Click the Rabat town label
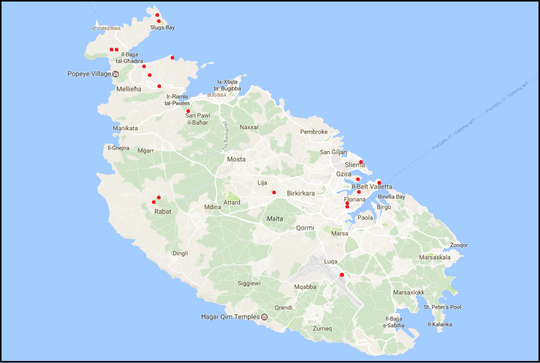The height and width of the screenshot is (363, 540). pyautogui.click(x=163, y=211)
